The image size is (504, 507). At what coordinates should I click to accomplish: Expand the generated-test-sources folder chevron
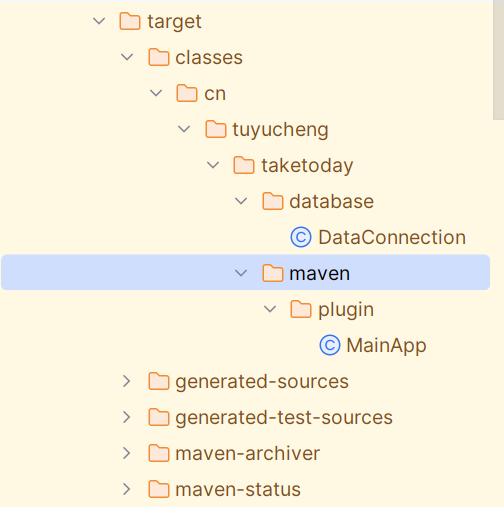[126, 417]
